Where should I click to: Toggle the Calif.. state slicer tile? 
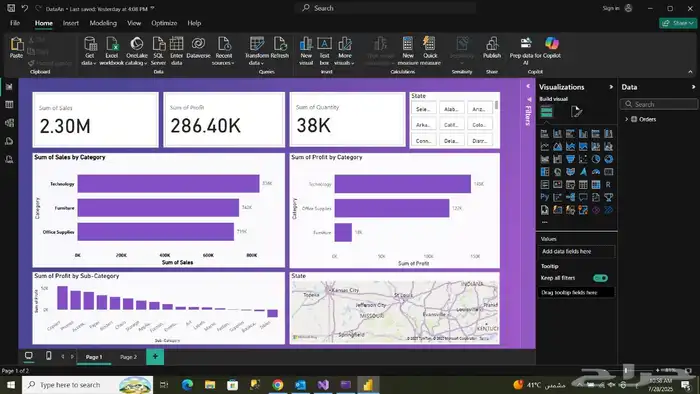pos(451,124)
